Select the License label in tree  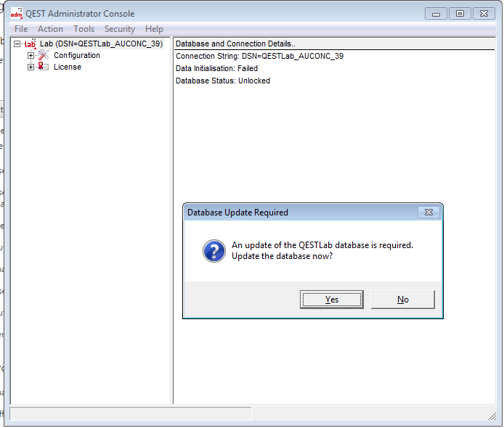point(68,67)
